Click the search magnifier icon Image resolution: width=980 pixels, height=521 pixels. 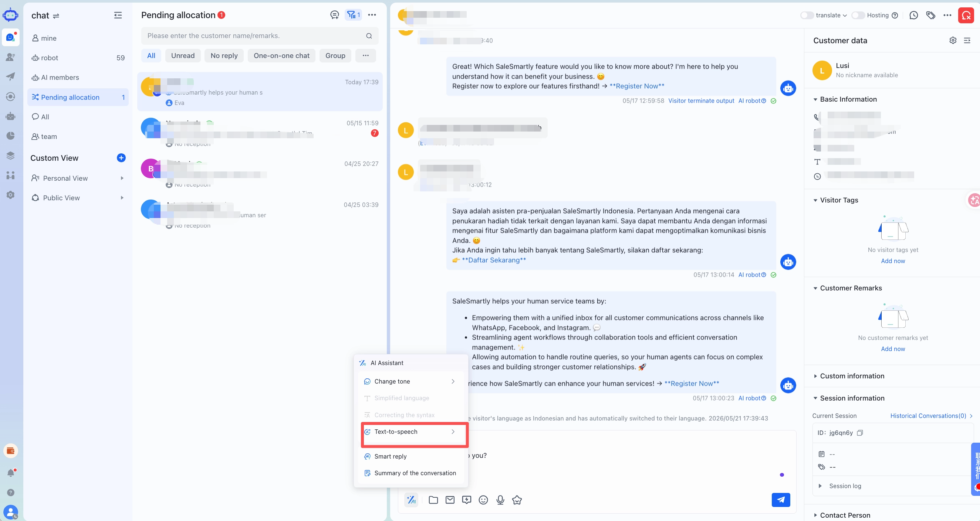(369, 36)
